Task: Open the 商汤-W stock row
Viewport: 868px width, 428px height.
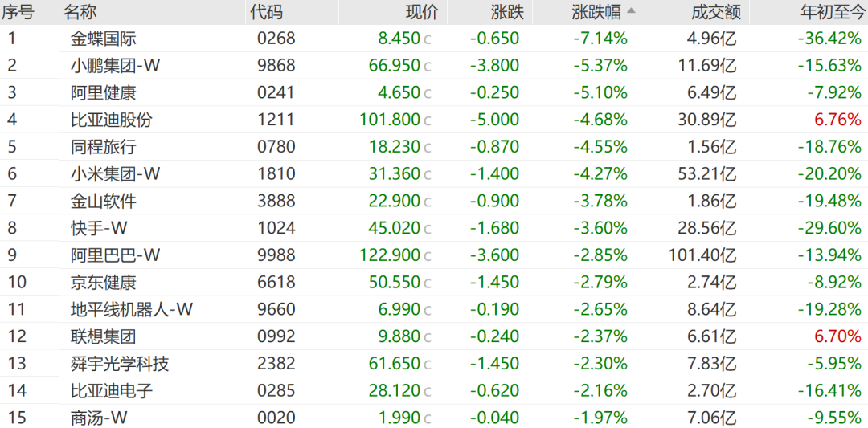Action: pyautogui.click(x=99, y=418)
